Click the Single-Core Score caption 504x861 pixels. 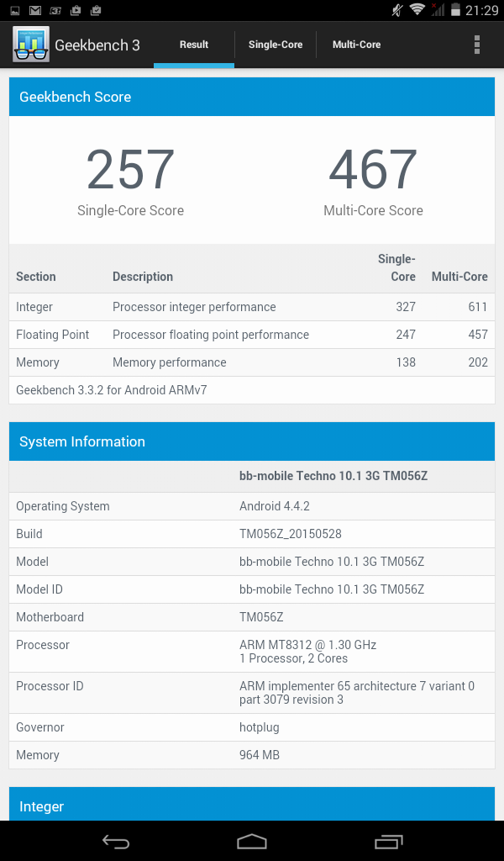(130, 210)
